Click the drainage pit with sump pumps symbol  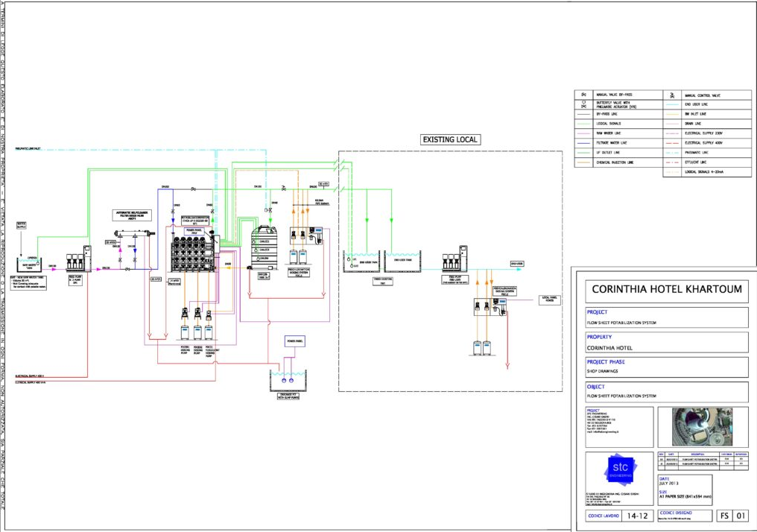click(x=288, y=381)
